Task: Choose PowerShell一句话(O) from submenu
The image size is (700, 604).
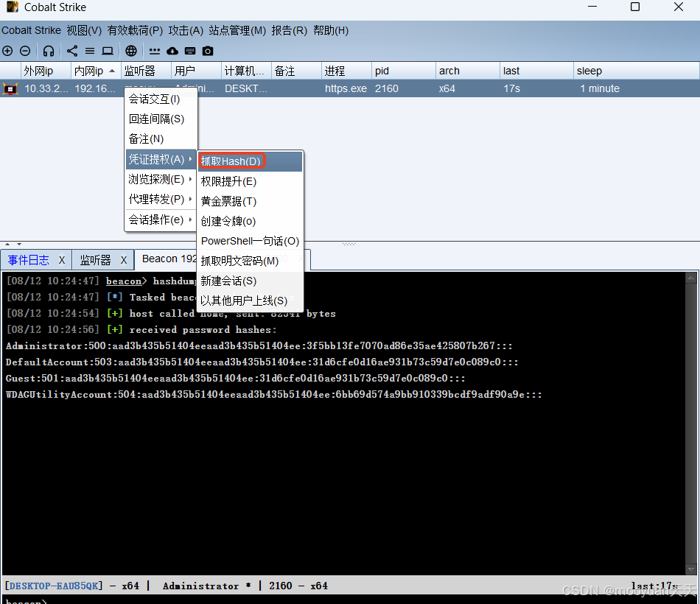Action: pos(250,241)
